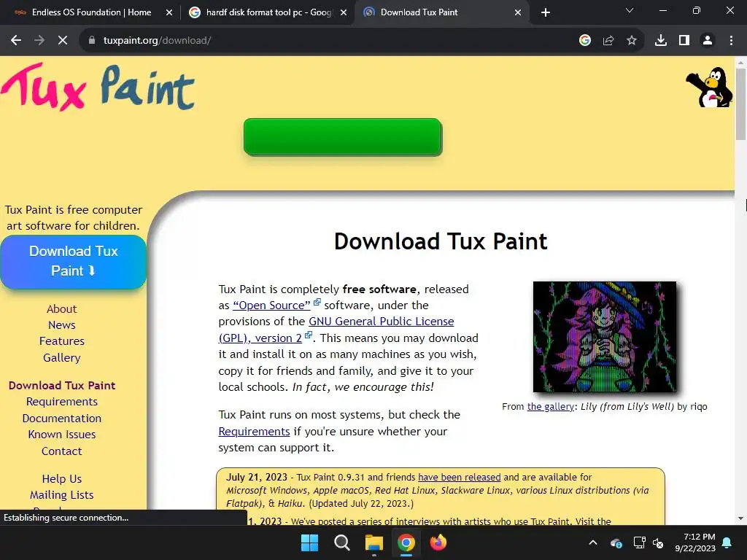
Task: Switch to hardf disk format tool tab
Action: (x=268, y=12)
